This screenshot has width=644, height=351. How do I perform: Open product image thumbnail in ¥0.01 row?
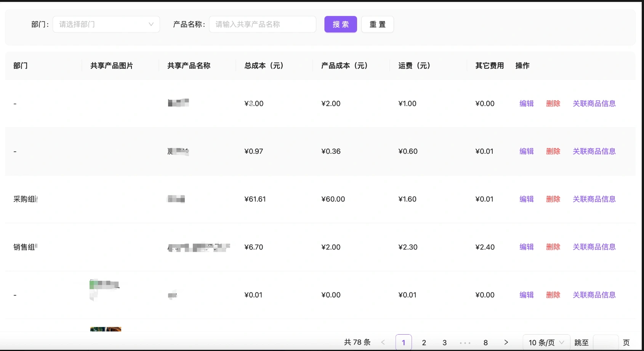pyautogui.click(x=105, y=290)
